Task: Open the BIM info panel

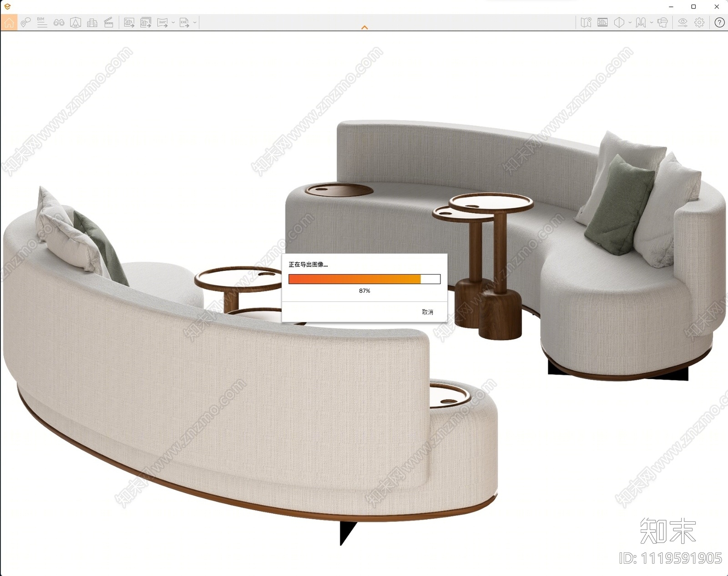Action: click(x=42, y=22)
